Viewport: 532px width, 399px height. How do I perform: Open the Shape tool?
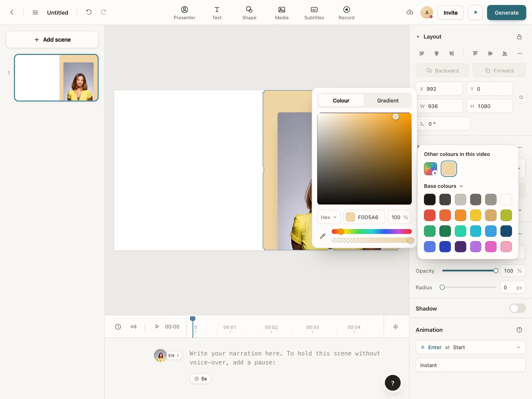[249, 13]
